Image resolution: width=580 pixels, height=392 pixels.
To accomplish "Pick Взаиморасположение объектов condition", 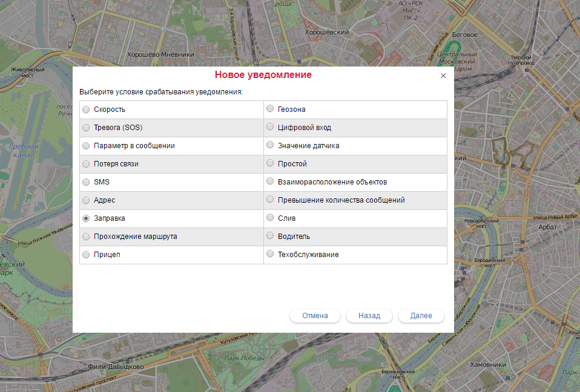I will (x=269, y=182).
